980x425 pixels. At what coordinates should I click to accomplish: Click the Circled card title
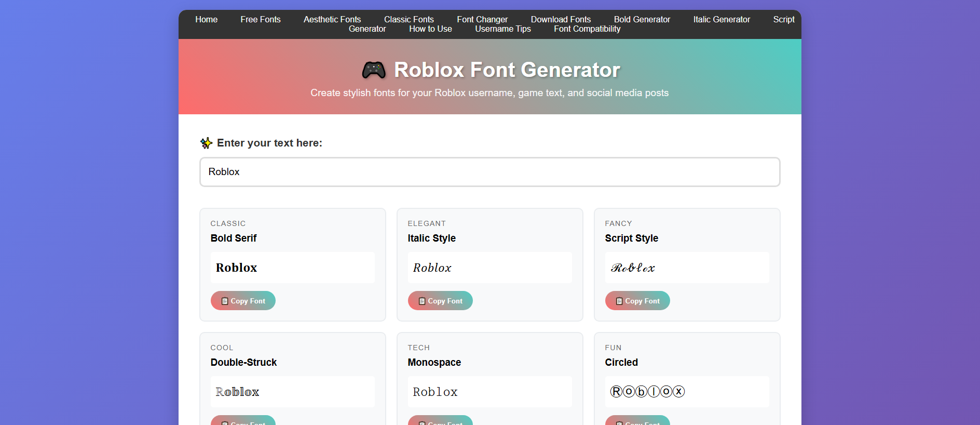click(x=621, y=362)
